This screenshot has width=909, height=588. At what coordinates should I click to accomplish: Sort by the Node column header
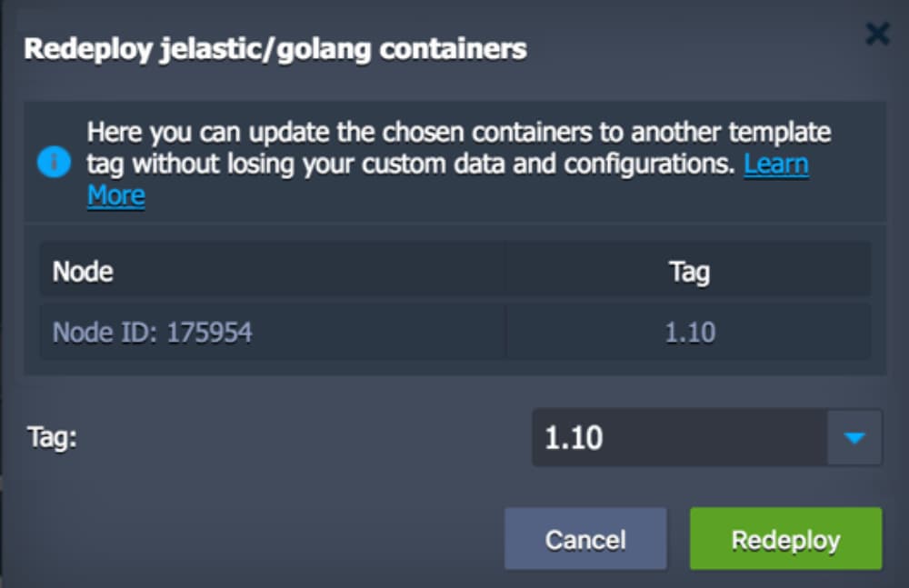(84, 271)
